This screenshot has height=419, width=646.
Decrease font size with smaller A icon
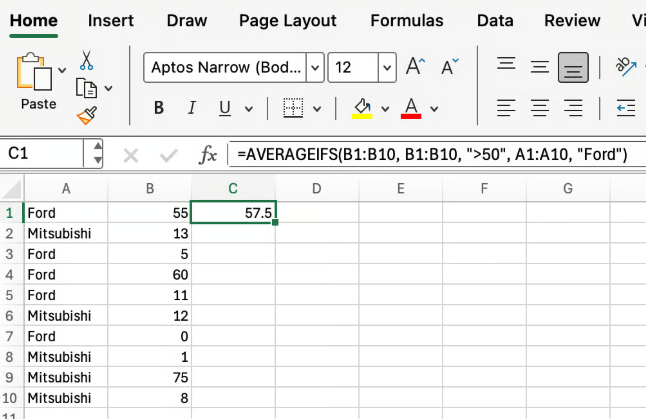click(x=446, y=67)
